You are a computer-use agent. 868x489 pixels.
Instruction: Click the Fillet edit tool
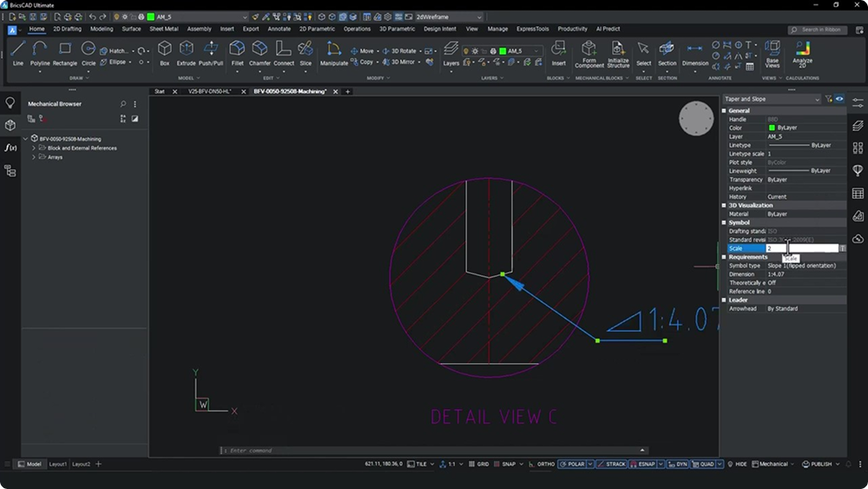[x=237, y=52]
